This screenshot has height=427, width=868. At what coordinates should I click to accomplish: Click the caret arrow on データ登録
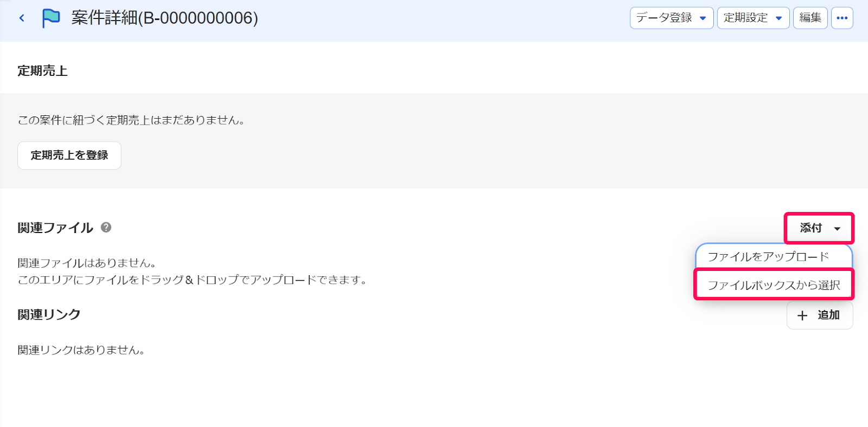(x=703, y=18)
